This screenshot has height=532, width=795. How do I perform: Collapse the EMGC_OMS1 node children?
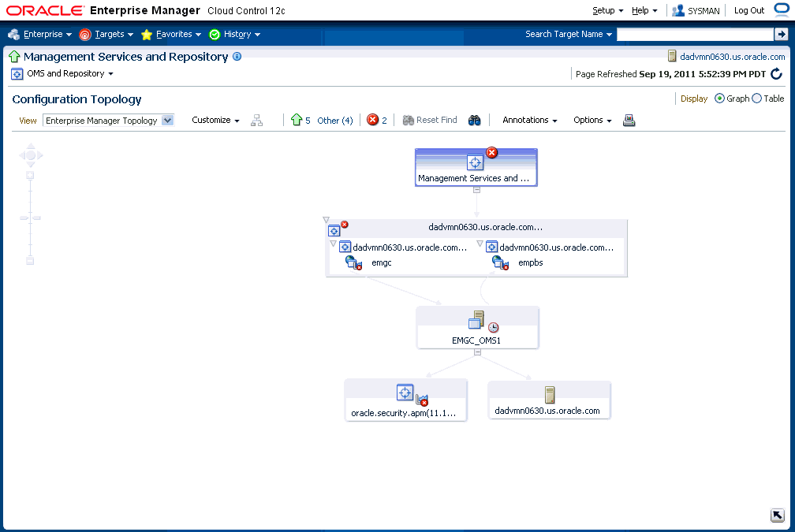[x=477, y=352]
